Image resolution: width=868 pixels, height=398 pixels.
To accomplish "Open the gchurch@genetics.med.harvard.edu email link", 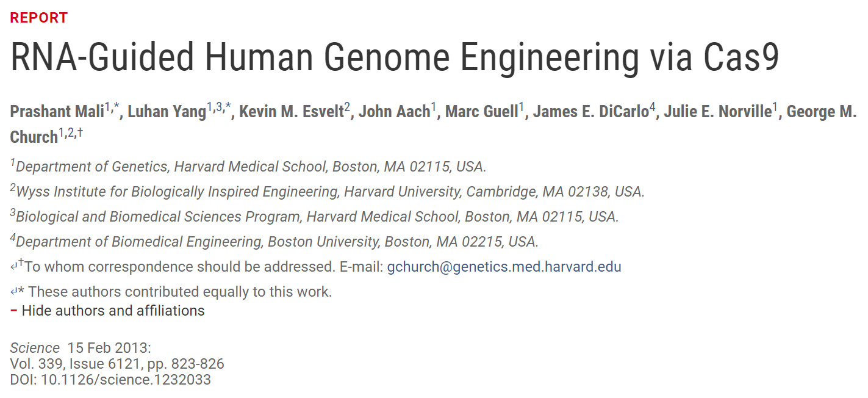I will coord(504,267).
